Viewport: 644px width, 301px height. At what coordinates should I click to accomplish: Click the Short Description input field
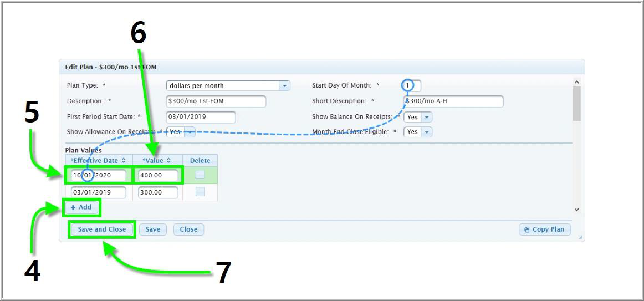tap(453, 101)
